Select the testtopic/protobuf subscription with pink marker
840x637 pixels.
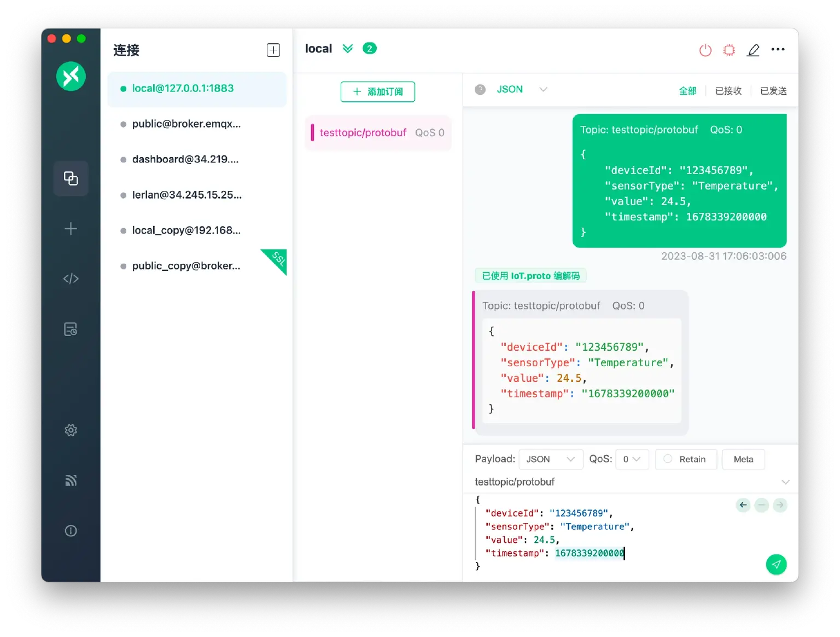(378, 132)
